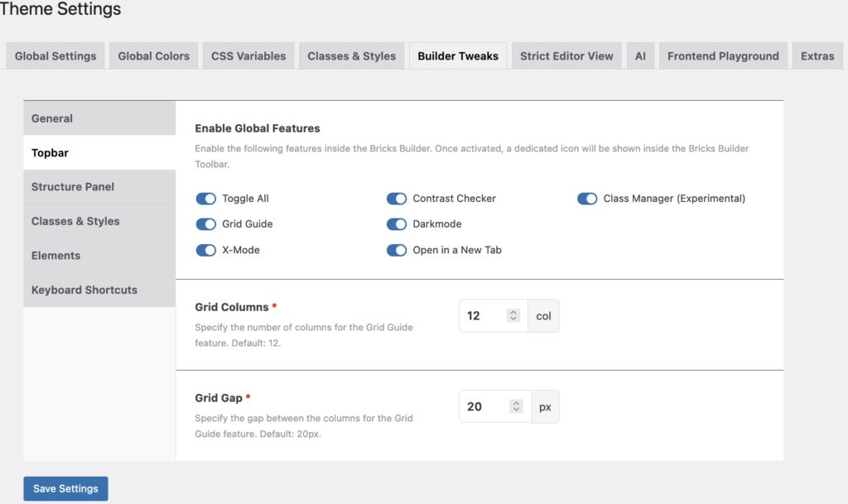This screenshot has height=504, width=848.
Task: Go to the Global Settings tab
Action: 55,55
